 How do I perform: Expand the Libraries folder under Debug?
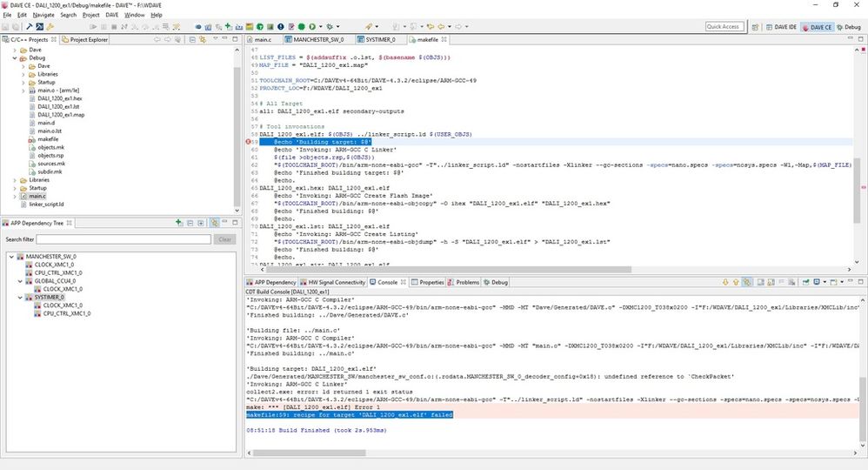tap(23, 74)
